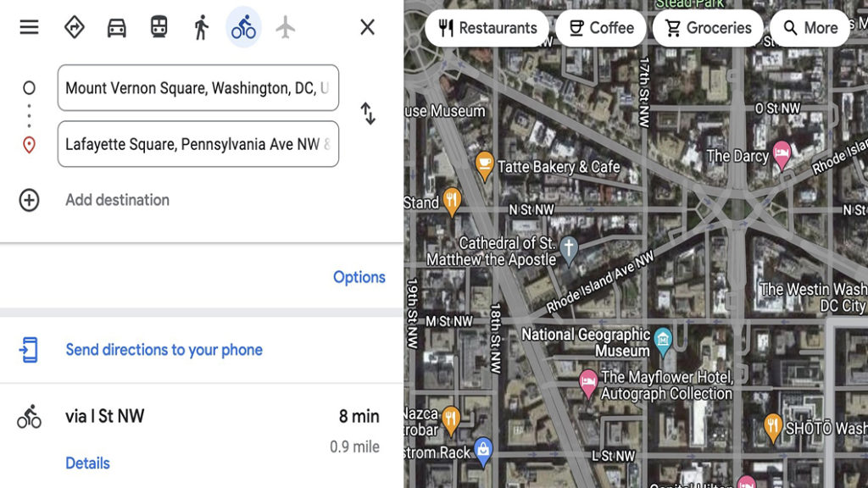
Task: Close the directions panel
Action: coord(367,27)
